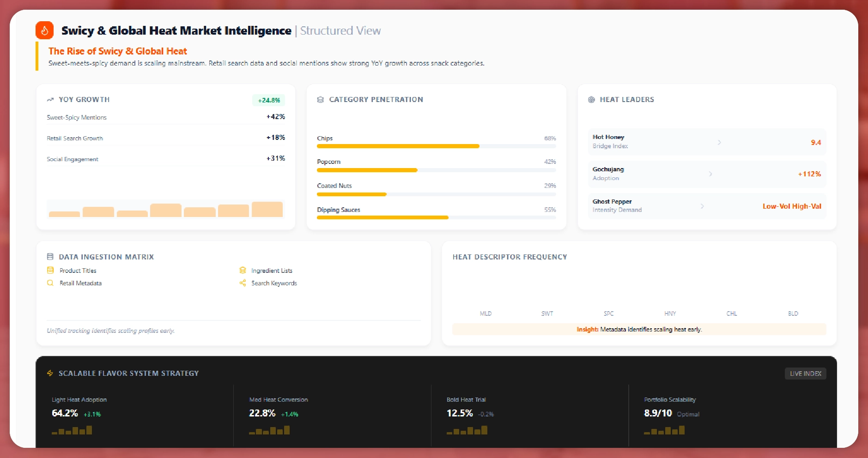Viewport: 868px width, 458px height.
Task: Click the YoY Growth trend icon
Action: tap(50, 100)
